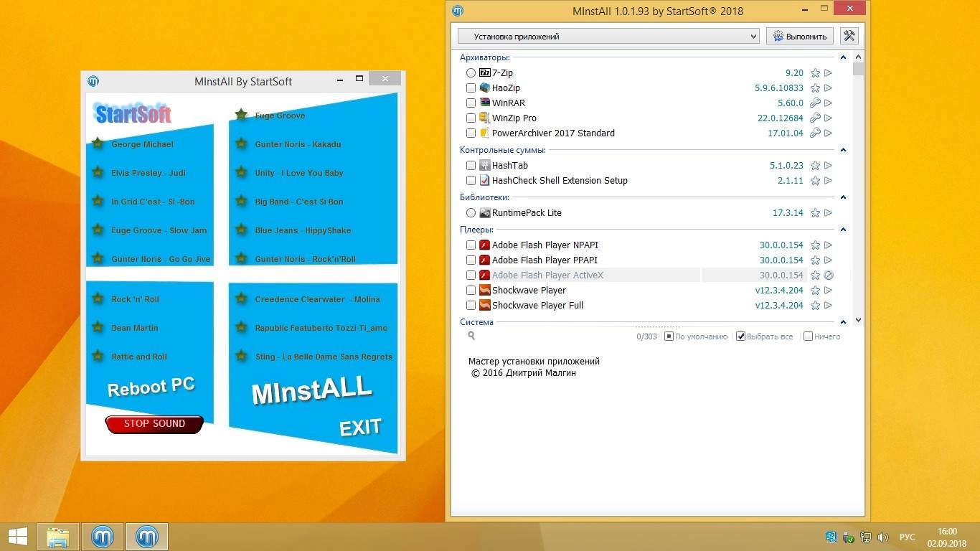Click the star next to Blue Jeans - HippyShake
This screenshot has height=551, width=980.
[x=242, y=230]
